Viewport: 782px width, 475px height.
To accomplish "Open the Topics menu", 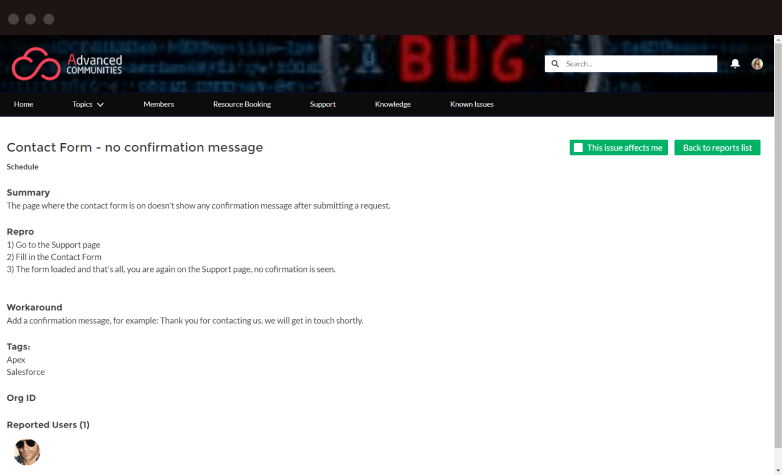I will coord(82,104).
